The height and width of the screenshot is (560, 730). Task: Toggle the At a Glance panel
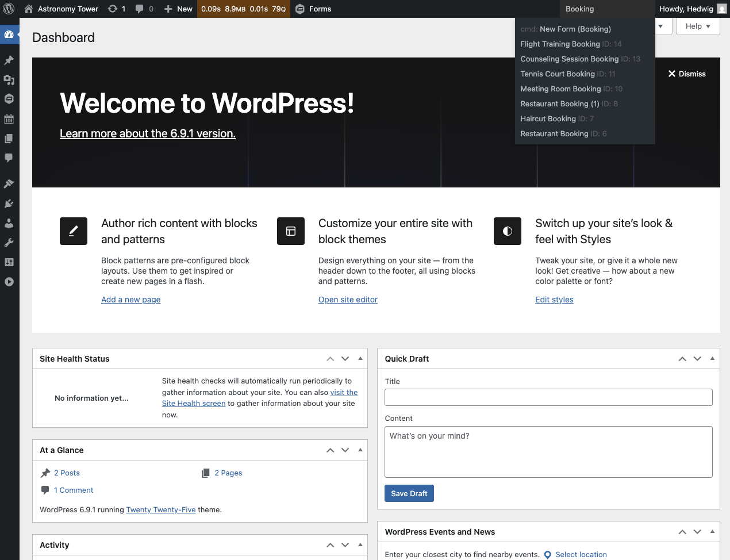click(x=360, y=450)
